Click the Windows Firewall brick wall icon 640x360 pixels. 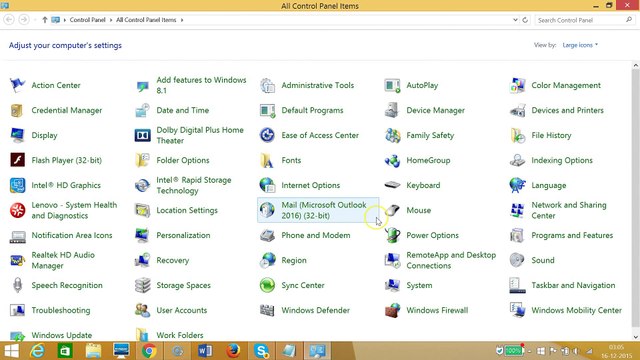(x=392, y=310)
